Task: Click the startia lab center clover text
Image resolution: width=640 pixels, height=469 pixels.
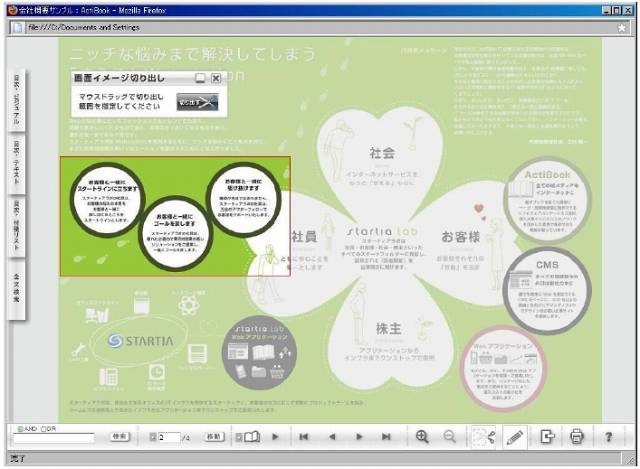Action: [x=382, y=231]
